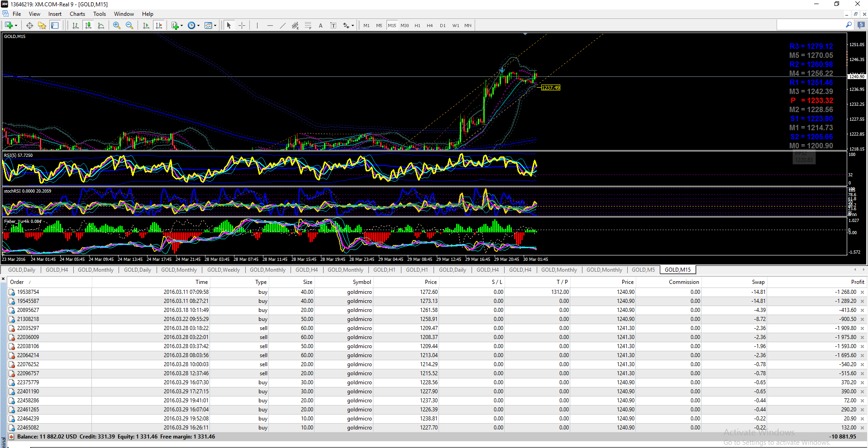Expand the templates dropdown arrow
This screenshot has height=448, width=868.
[215, 25]
